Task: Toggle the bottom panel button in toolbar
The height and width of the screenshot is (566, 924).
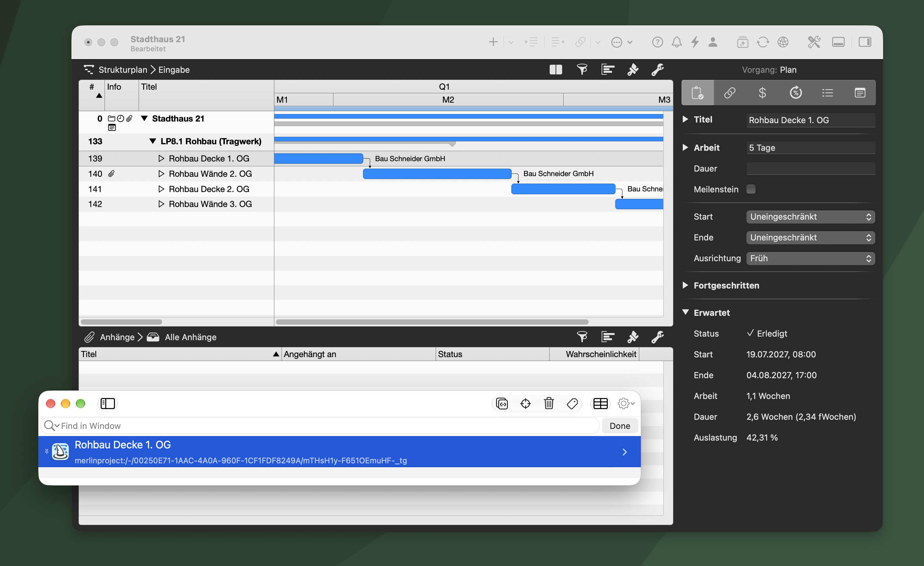Action: pos(838,42)
